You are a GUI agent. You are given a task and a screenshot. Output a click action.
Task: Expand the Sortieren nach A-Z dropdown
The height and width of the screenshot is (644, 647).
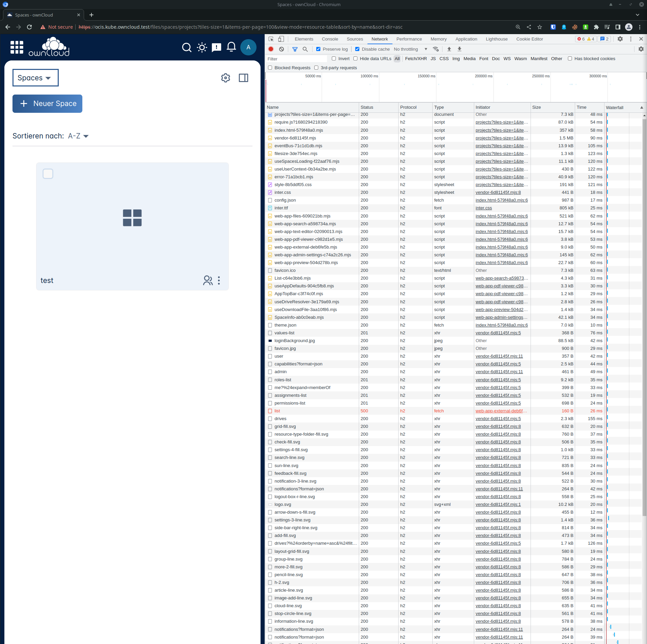coord(78,136)
